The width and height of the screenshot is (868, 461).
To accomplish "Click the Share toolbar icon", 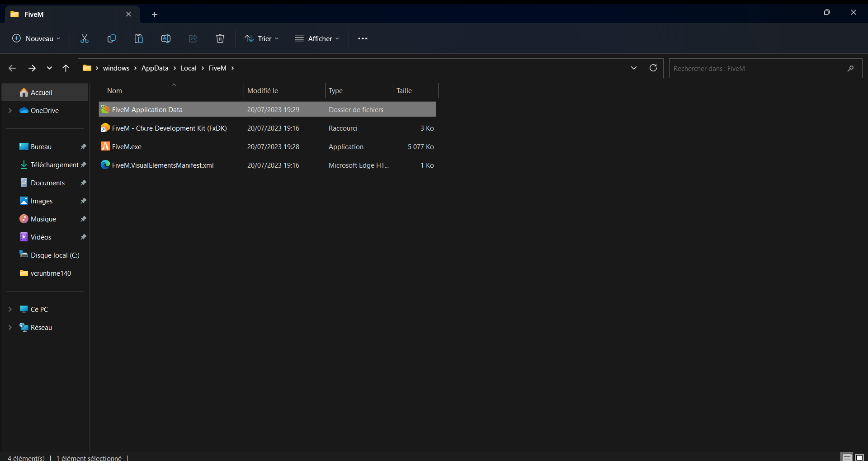I will 193,39.
